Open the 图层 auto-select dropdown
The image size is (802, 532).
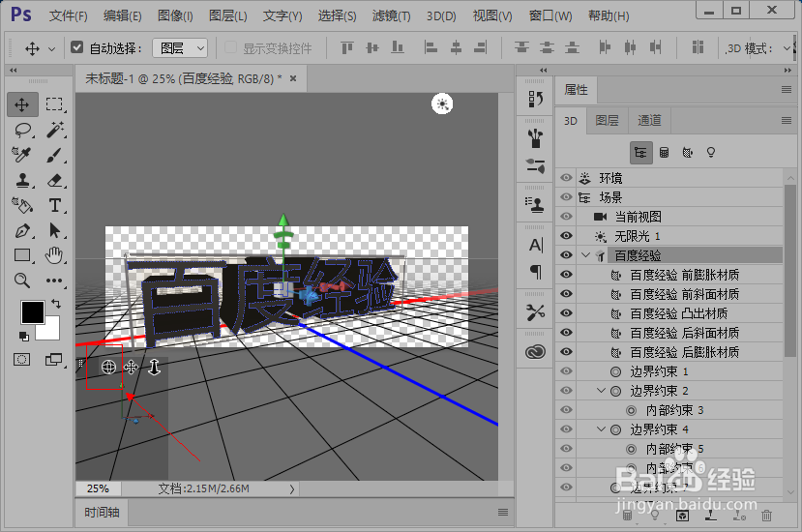coord(180,48)
